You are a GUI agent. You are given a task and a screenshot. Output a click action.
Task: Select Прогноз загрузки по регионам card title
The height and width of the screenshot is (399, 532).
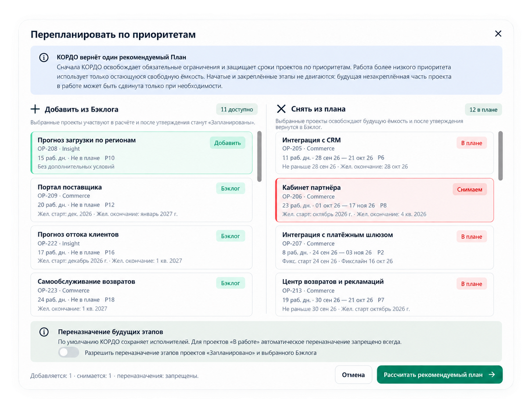click(87, 140)
